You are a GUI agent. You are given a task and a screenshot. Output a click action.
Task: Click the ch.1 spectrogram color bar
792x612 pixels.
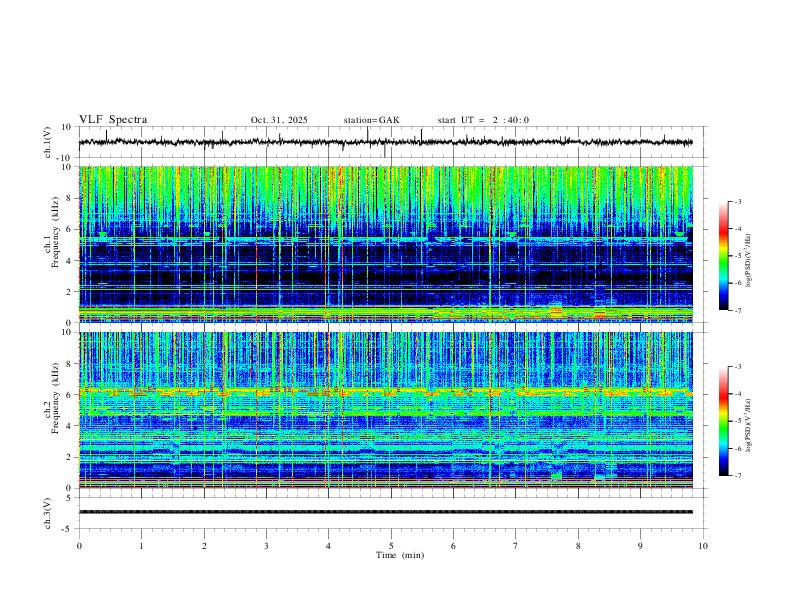(x=723, y=256)
